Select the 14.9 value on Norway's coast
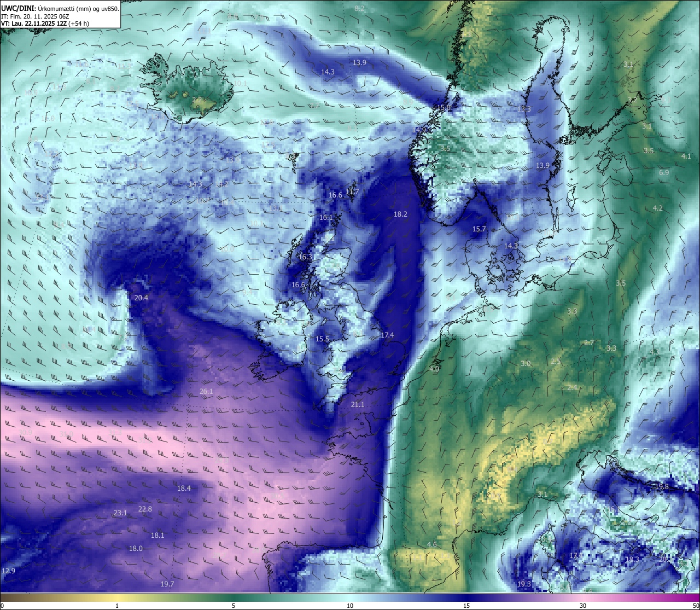 pos(420,130)
